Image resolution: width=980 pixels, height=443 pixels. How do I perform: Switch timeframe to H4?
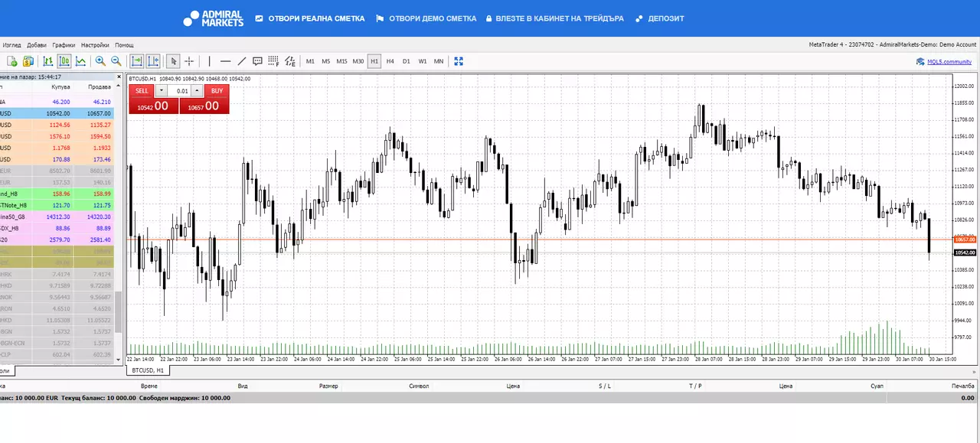390,61
